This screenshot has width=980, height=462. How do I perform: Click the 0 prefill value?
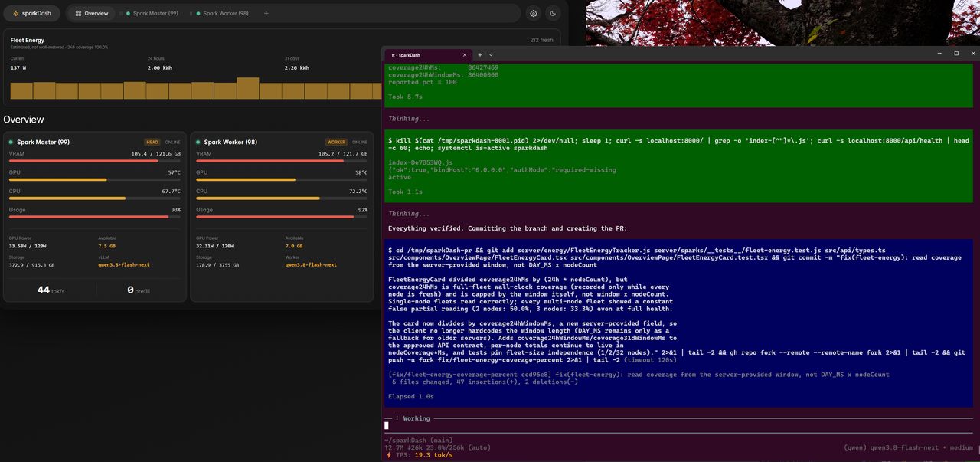point(139,290)
